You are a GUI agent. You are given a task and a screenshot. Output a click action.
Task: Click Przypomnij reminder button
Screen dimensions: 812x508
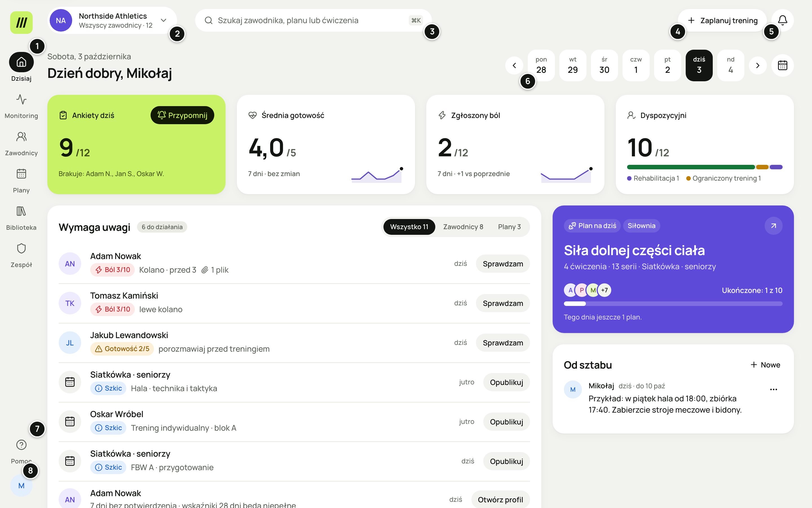(x=182, y=115)
